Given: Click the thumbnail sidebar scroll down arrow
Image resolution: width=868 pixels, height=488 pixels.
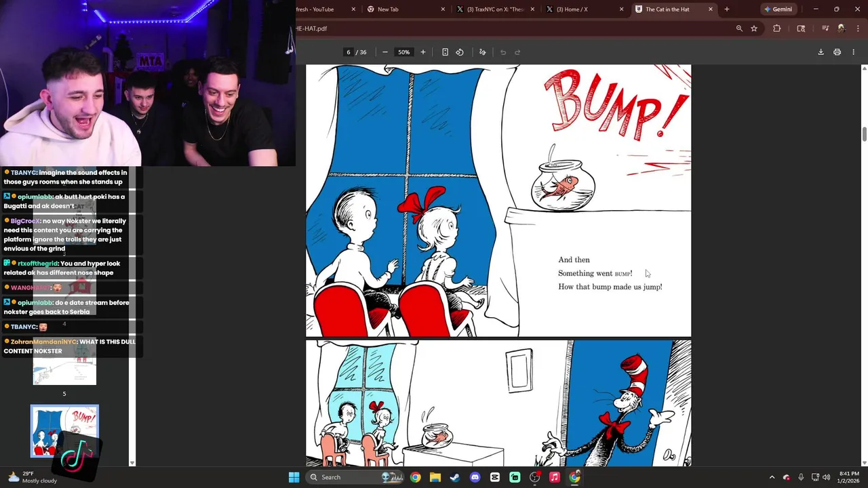Looking at the screenshot, I should pyautogui.click(x=132, y=463).
